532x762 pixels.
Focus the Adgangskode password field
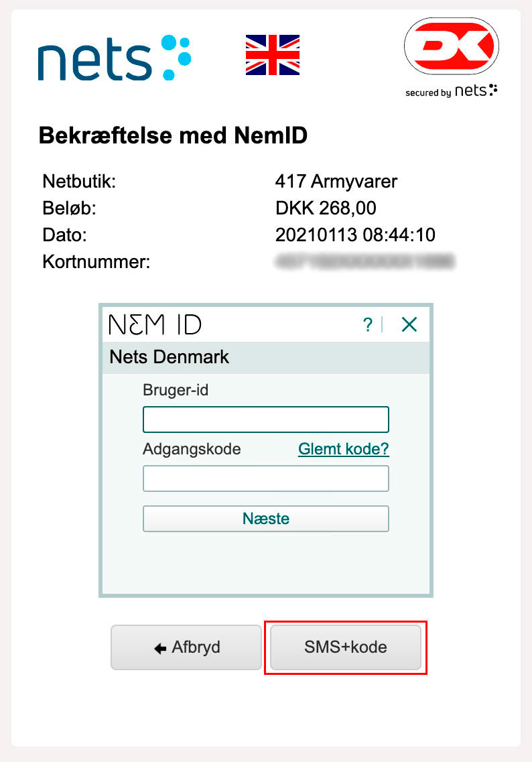coord(266,479)
